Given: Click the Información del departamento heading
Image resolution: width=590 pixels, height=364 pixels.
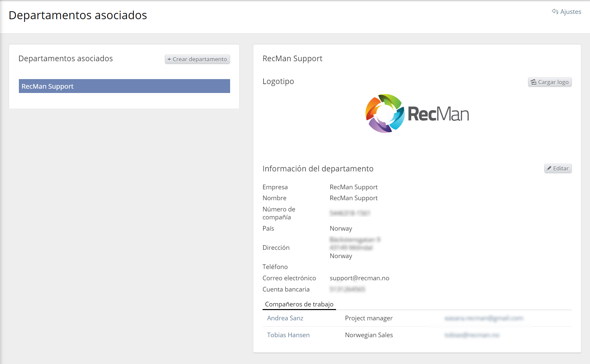Looking at the screenshot, I should point(318,169).
